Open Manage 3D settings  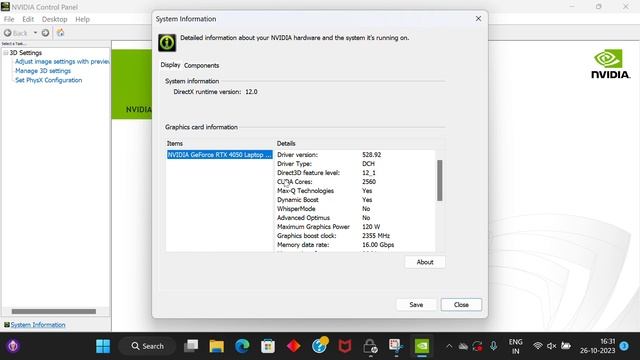(x=43, y=71)
